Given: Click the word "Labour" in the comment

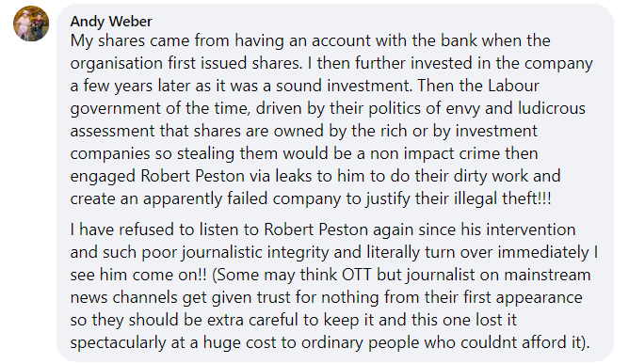Looking at the screenshot, I should click(513, 86).
